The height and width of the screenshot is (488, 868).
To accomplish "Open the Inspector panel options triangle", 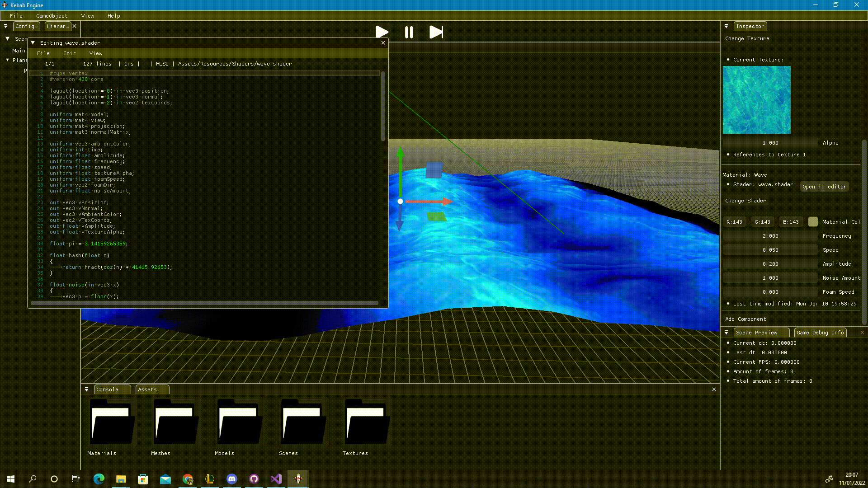I will pyautogui.click(x=726, y=26).
